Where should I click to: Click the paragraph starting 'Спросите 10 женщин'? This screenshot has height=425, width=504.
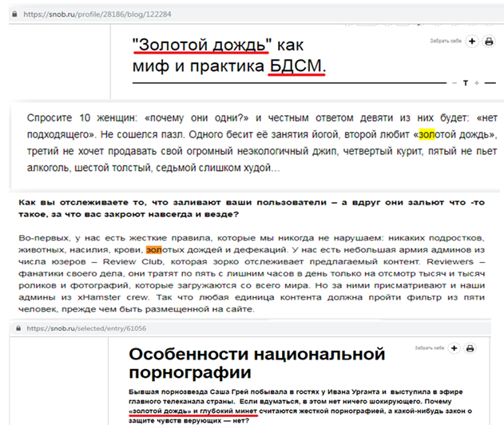click(262, 143)
